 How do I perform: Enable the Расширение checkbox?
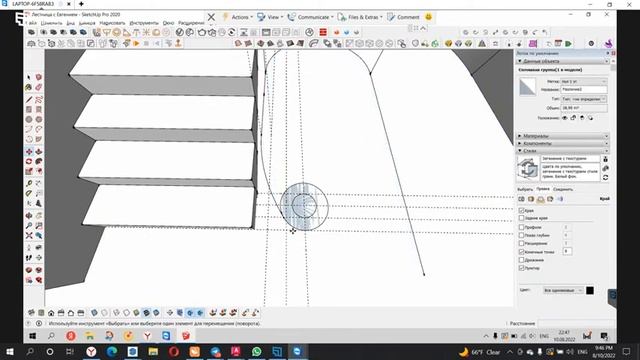coord(521,243)
